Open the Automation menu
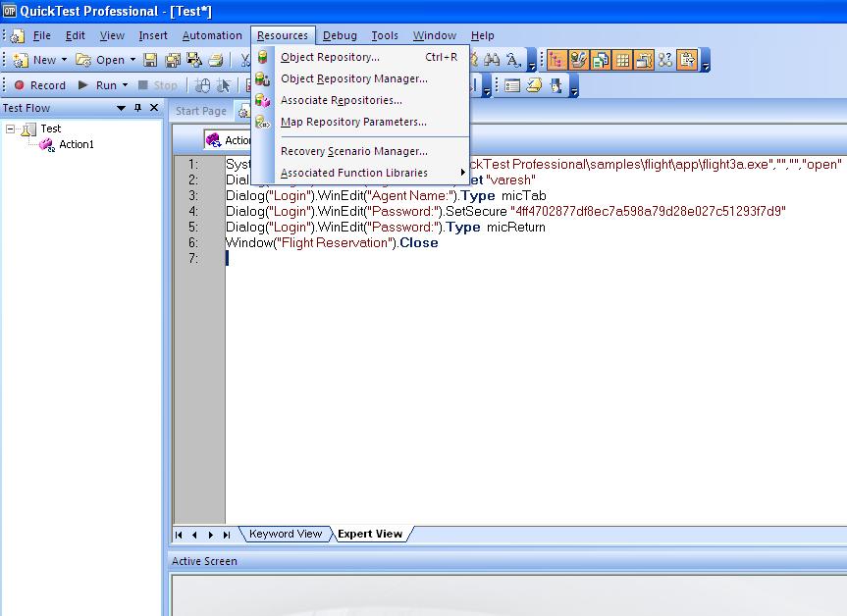The width and height of the screenshot is (847, 616). point(212,35)
